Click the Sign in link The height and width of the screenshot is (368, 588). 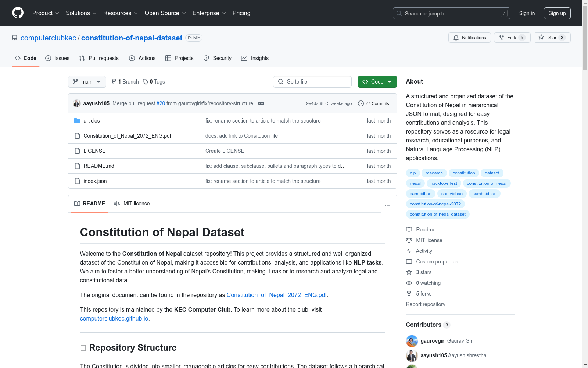click(527, 13)
